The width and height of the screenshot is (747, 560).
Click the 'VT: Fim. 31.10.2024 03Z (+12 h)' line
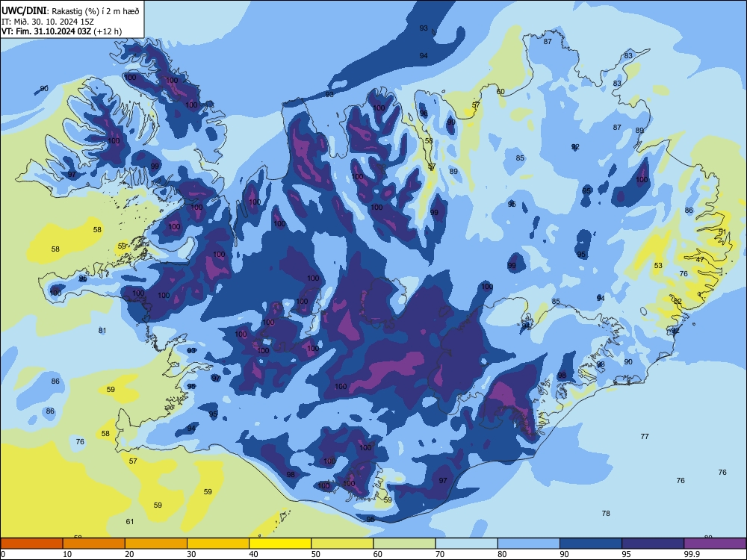coord(61,31)
